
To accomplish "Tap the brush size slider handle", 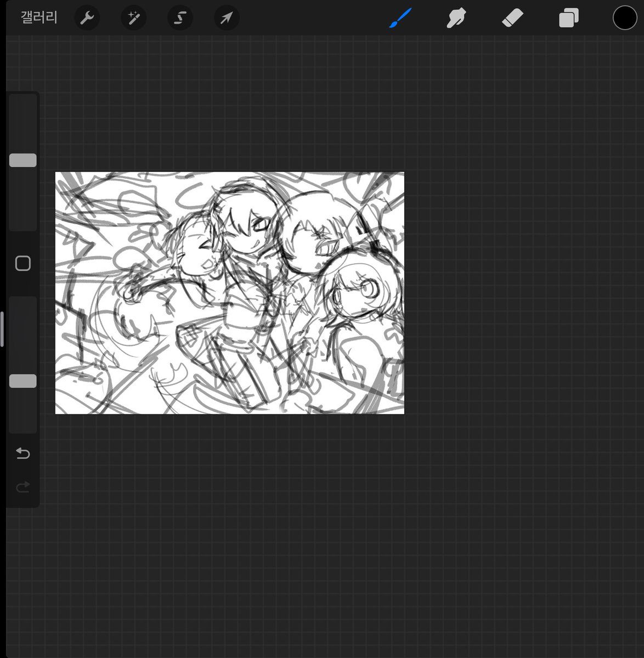I will click(22, 160).
